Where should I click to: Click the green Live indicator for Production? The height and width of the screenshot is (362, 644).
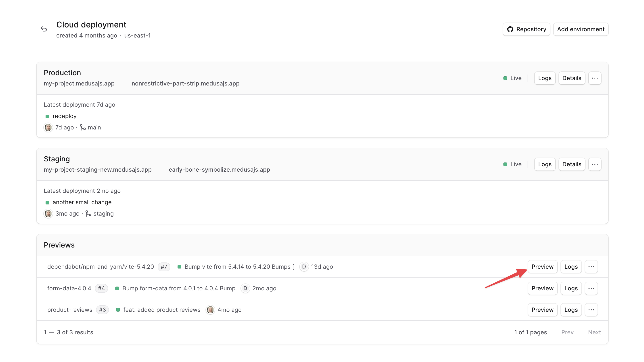pos(505,78)
